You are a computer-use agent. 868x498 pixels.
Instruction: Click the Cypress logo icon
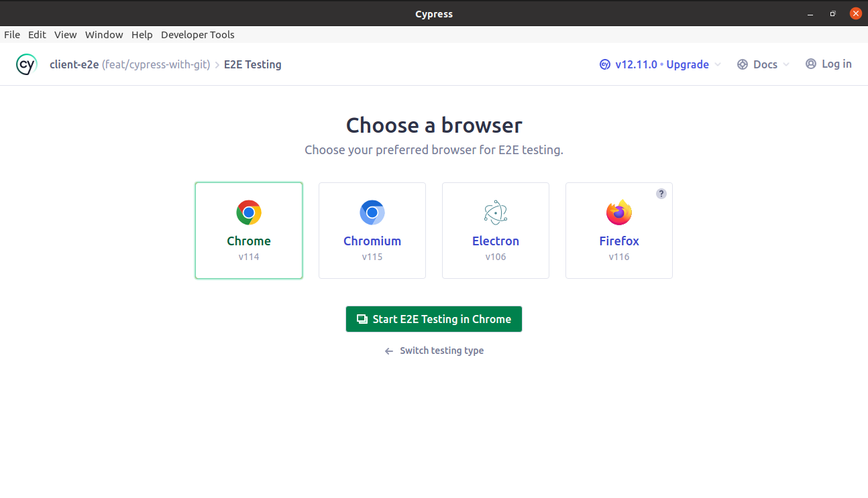click(x=26, y=64)
